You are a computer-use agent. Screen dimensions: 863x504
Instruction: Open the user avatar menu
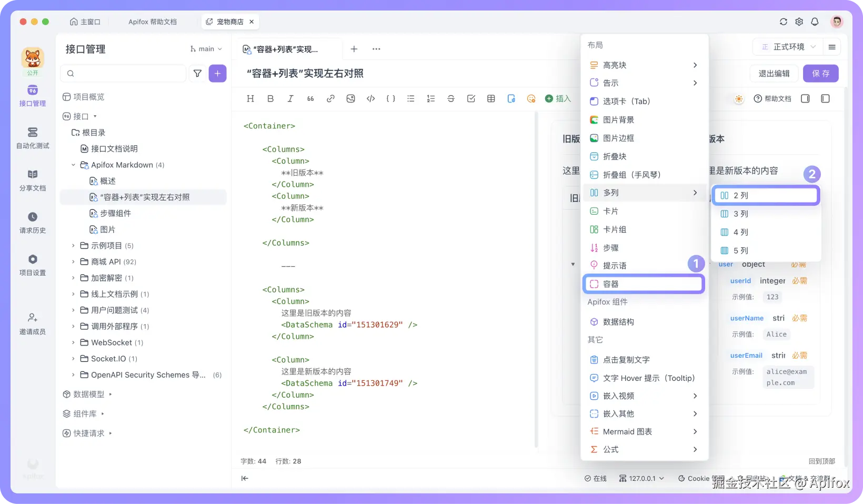coord(837,22)
